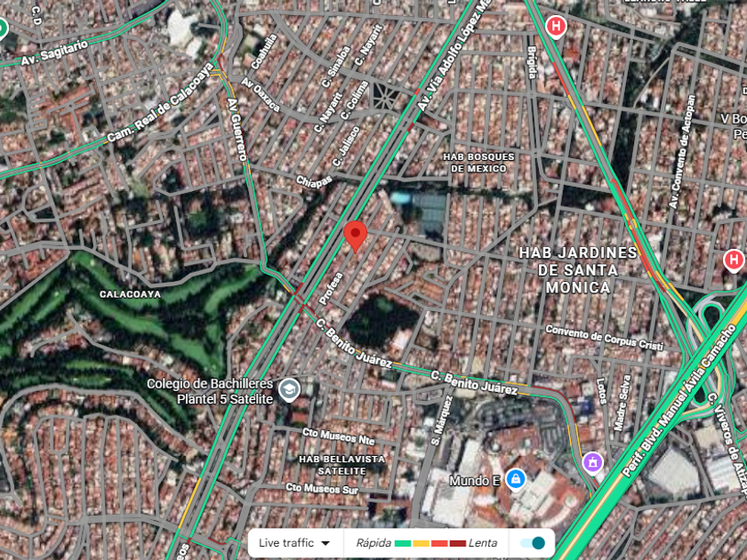Select the Convento de Corpus Cristi street label
The width and height of the screenshot is (747, 560).
604,338
